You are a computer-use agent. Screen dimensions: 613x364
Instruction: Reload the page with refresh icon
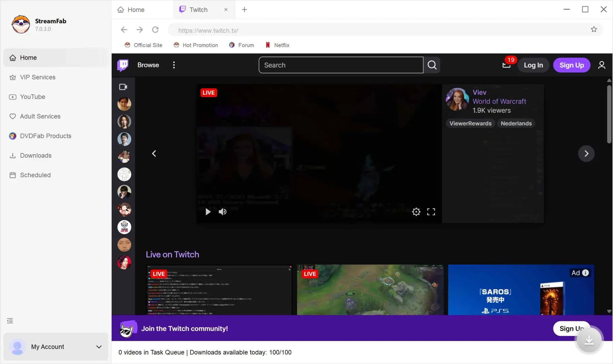tap(155, 30)
